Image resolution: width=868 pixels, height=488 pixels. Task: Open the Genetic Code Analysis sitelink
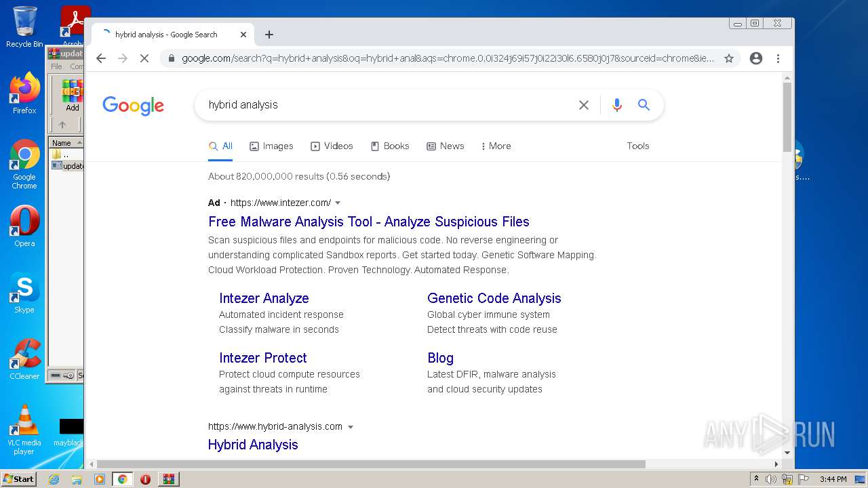[x=494, y=298]
